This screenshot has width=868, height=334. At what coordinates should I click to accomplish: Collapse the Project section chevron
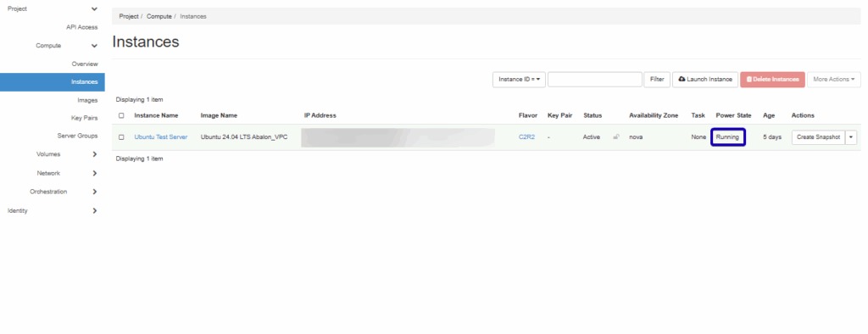95,8
